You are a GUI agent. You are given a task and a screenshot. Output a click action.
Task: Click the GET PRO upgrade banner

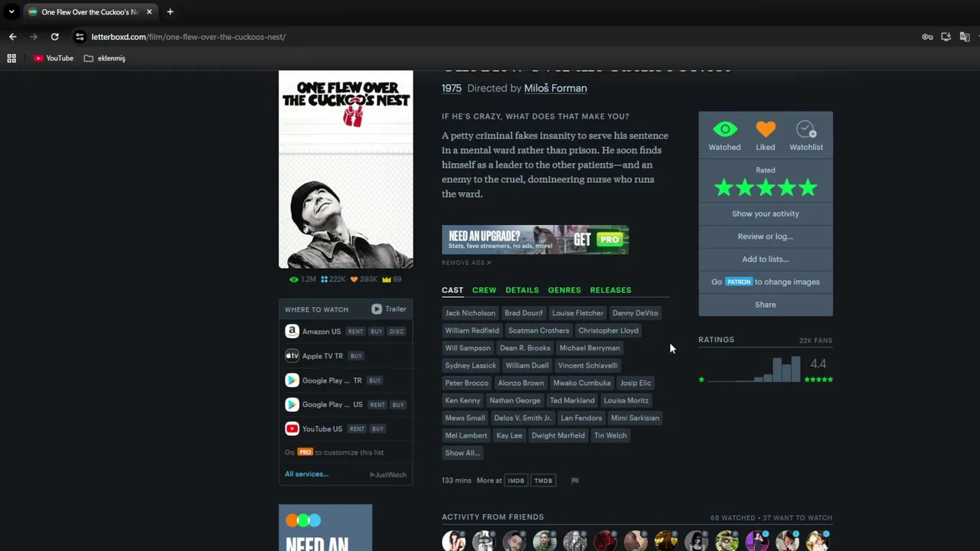click(535, 240)
